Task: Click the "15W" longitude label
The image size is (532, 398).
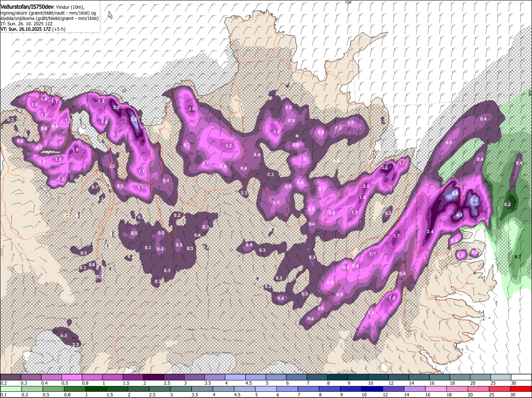Action: (x=348, y=2)
